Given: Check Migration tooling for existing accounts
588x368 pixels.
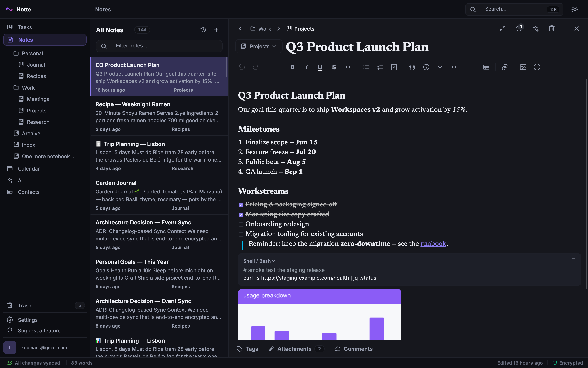Looking at the screenshot, I should tap(241, 234).
